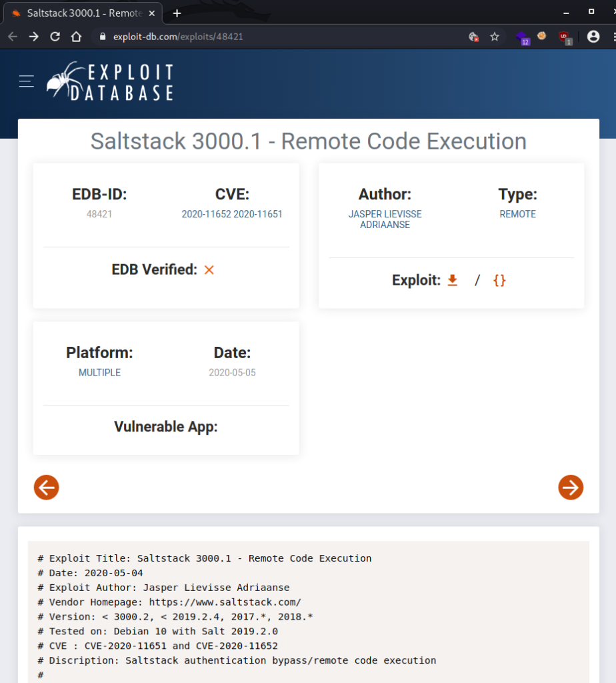Click the code line "# CVE : CVE-2020-11651 and CVE-2020-11652"
616x683 pixels.
coord(157,646)
